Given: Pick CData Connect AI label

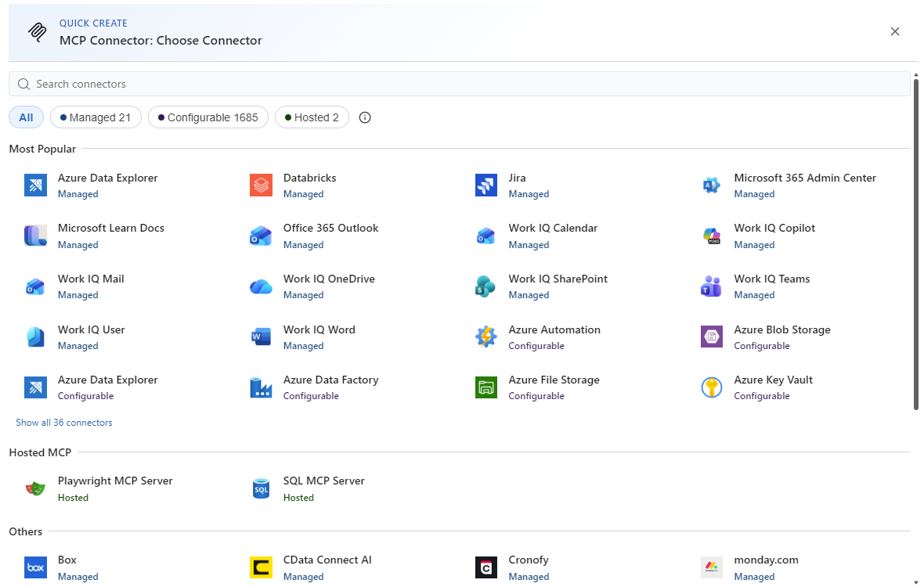Looking at the screenshot, I should pos(327,560).
